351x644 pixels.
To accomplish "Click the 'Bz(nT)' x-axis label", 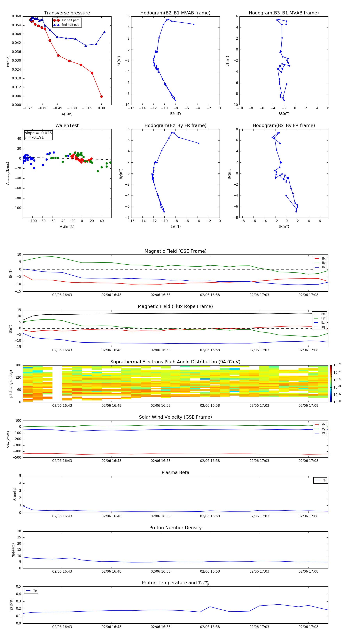I will (x=175, y=227).
